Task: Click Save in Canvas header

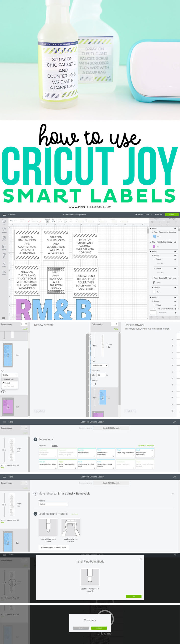Action: 147,215
